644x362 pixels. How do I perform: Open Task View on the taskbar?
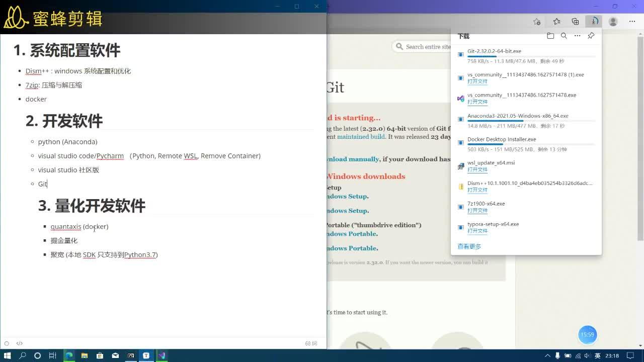pos(52,355)
